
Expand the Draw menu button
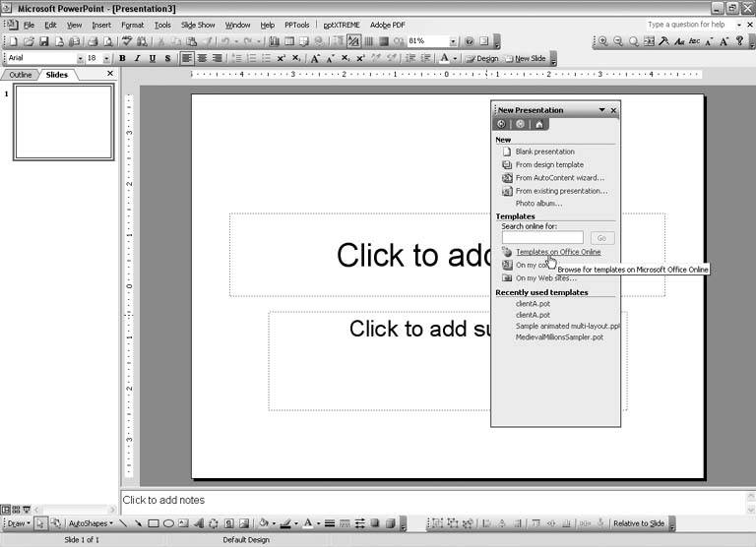20,523
